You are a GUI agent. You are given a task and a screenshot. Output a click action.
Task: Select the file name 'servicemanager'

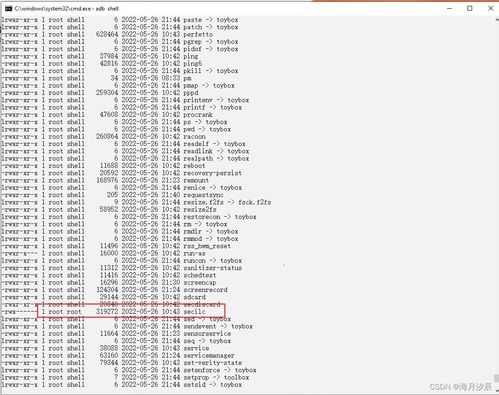209,356
